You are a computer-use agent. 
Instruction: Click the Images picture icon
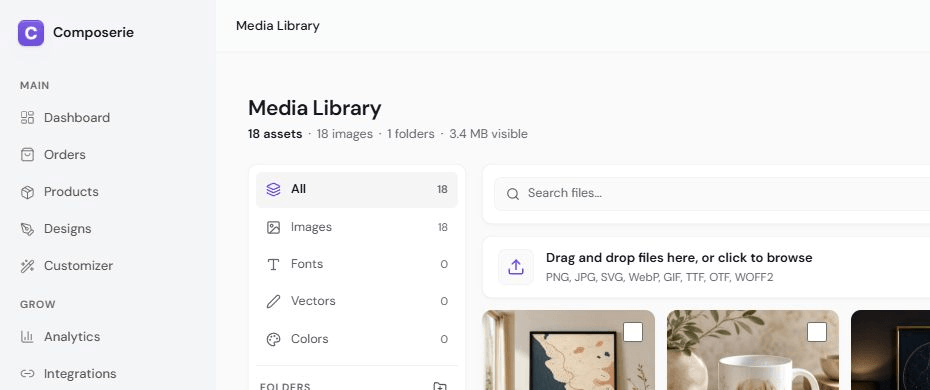[x=273, y=228]
